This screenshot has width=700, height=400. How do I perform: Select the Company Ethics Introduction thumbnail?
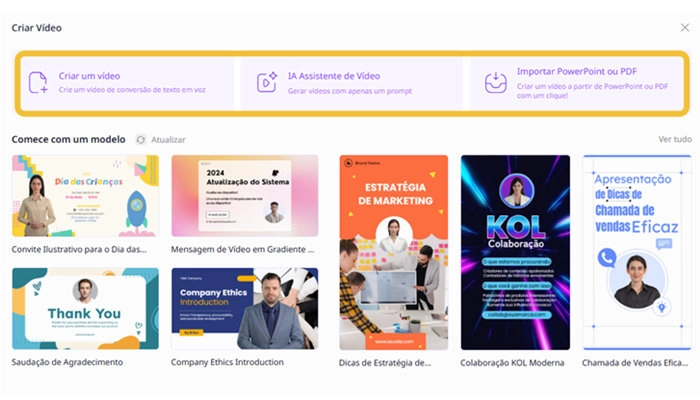(245, 308)
